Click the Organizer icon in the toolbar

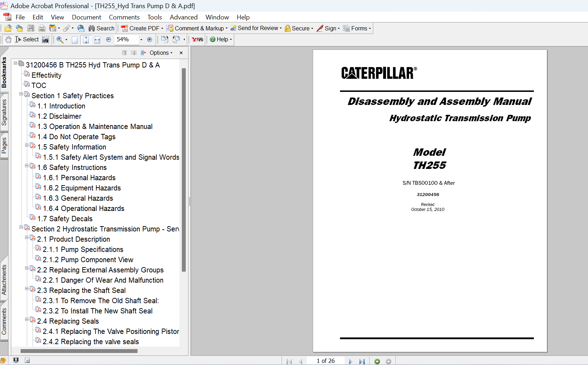pyautogui.click(x=53, y=28)
